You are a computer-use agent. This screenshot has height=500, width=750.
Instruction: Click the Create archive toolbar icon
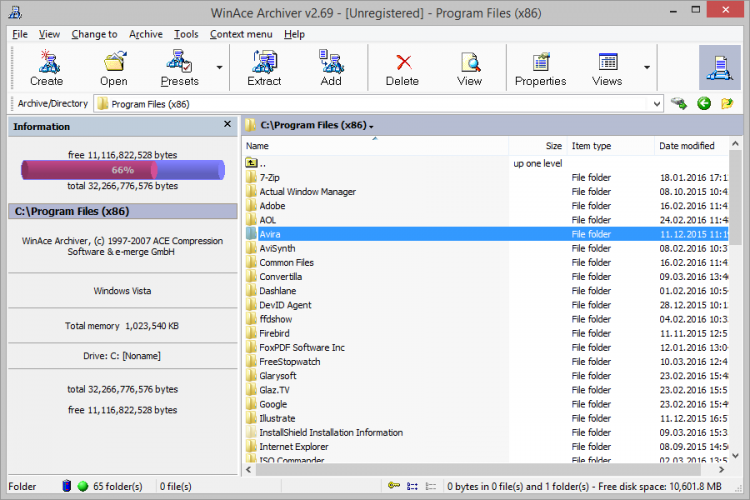pos(47,67)
